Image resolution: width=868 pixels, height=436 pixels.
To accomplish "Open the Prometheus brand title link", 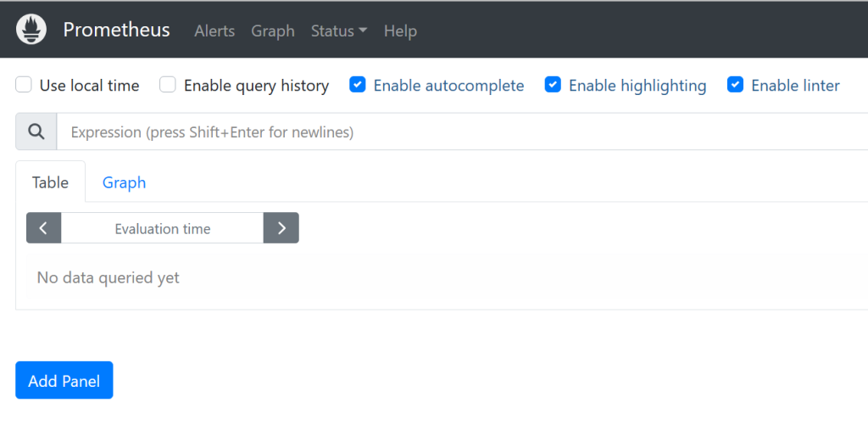I will pyautogui.click(x=116, y=30).
